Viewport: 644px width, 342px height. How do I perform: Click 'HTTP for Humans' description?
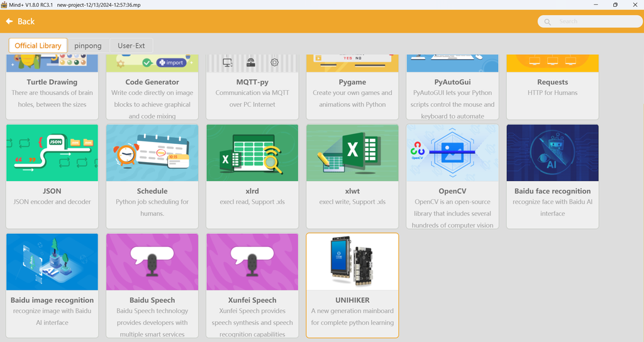(x=552, y=93)
